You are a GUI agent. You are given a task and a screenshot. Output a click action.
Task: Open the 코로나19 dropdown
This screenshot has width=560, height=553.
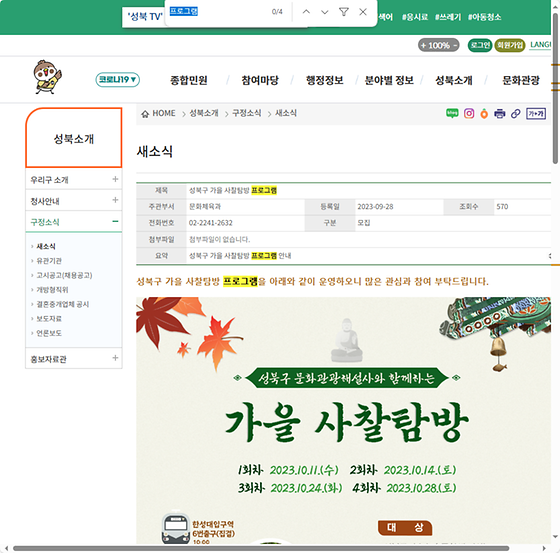(x=118, y=79)
